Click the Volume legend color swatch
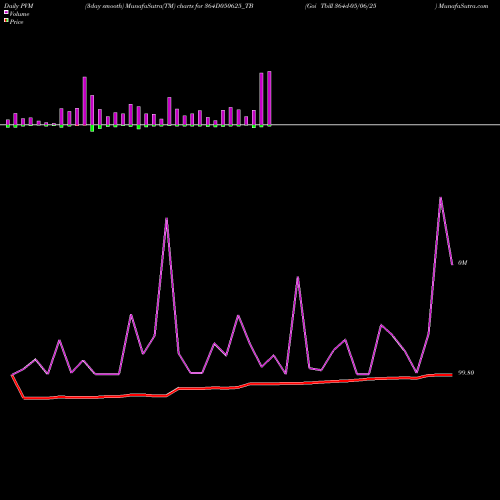Screen dimensions: 500x500 click(6, 12)
